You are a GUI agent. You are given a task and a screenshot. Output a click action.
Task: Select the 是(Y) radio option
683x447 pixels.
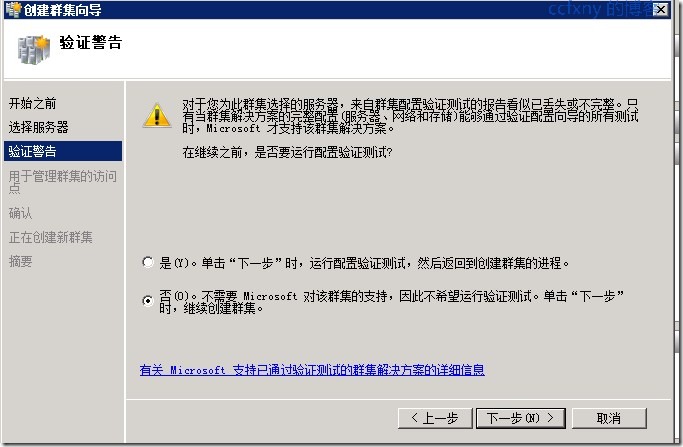148,262
